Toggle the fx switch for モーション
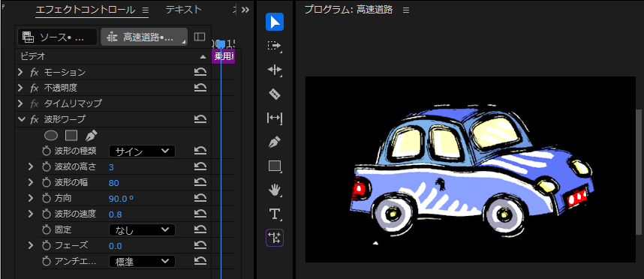 click(x=35, y=73)
